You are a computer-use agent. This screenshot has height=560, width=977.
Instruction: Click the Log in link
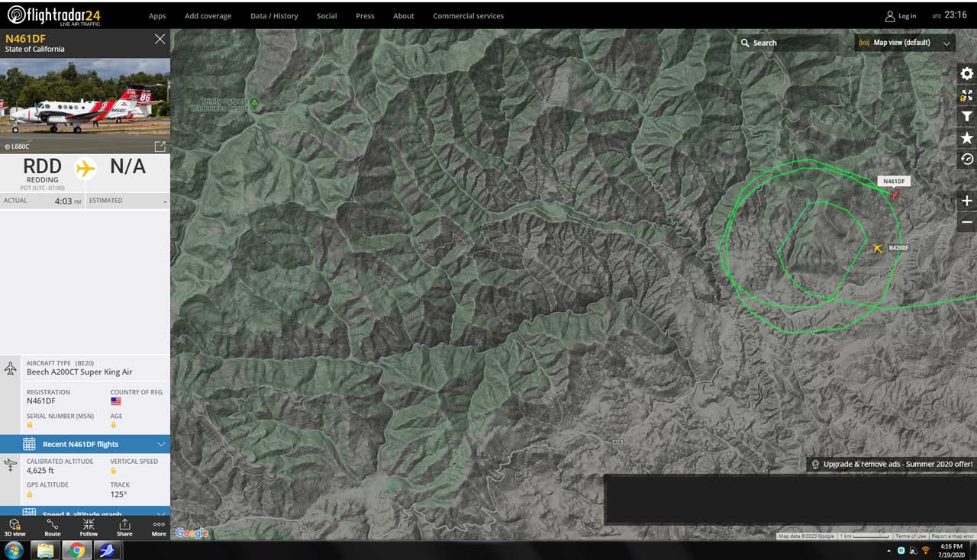click(x=901, y=16)
